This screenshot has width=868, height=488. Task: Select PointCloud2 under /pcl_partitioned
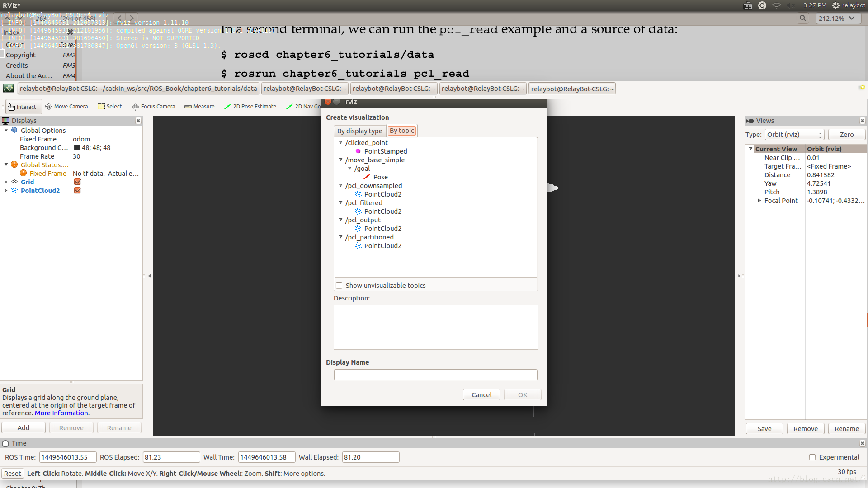point(382,246)
